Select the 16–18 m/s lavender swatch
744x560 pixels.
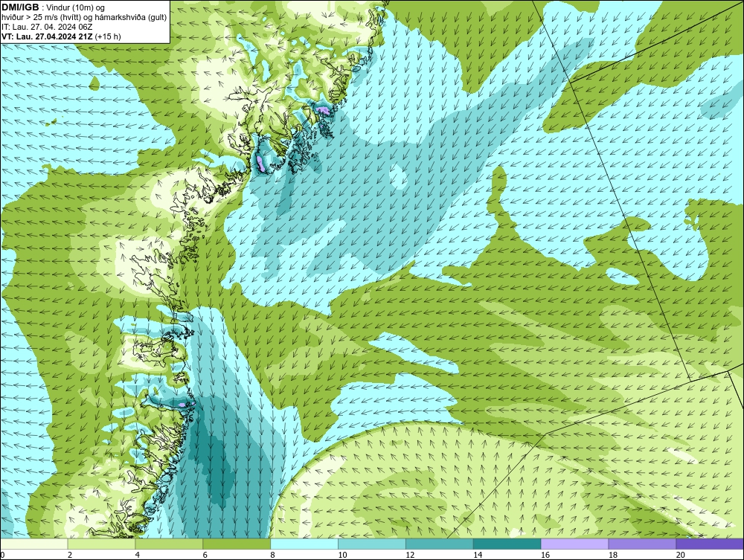(574, 544)
